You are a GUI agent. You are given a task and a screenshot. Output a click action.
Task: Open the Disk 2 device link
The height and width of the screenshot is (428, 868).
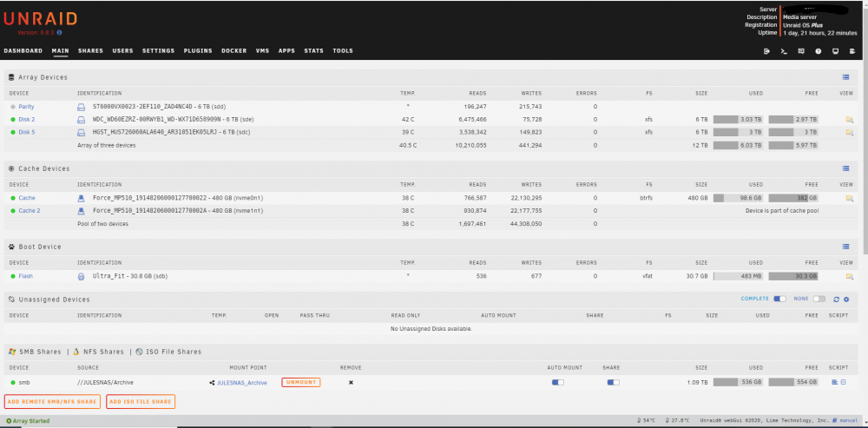coord(27,119)
